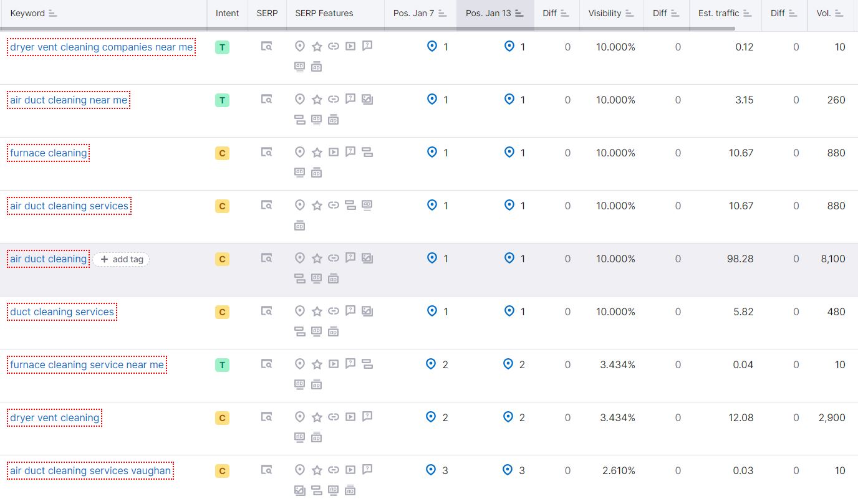Open the dryer vent cleaning companies near me link
Viewport: 858px width, 504px height.
101,47
